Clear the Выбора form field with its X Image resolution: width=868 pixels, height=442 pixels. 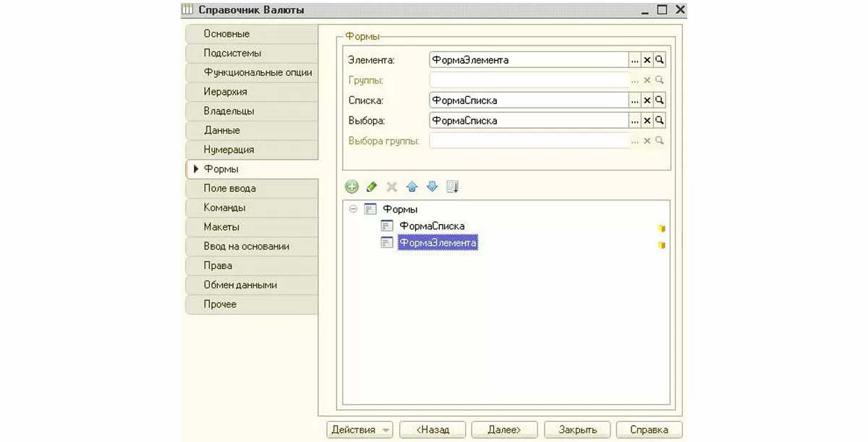tap(647, 120)
